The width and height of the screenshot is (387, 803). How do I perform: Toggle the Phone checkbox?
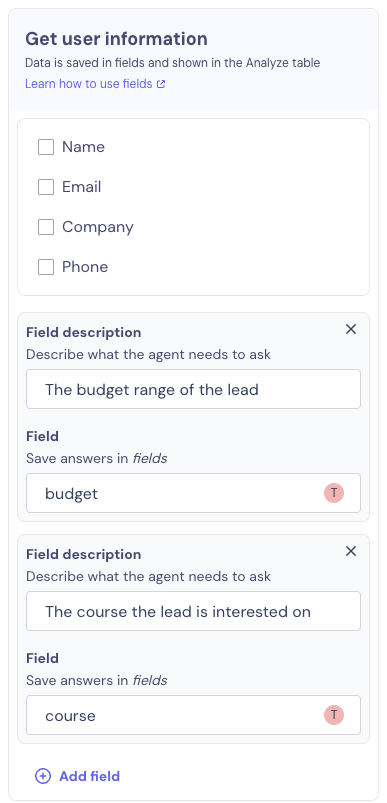coord(46,267)
